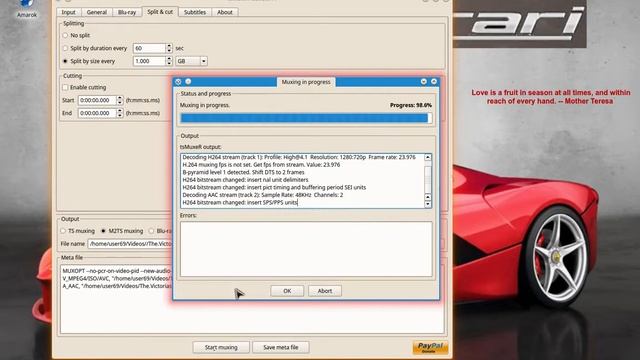Adjust the cutting Start time spinner
Image resolution: width=640 pixels, height=360 pixels.
[120, 100]
